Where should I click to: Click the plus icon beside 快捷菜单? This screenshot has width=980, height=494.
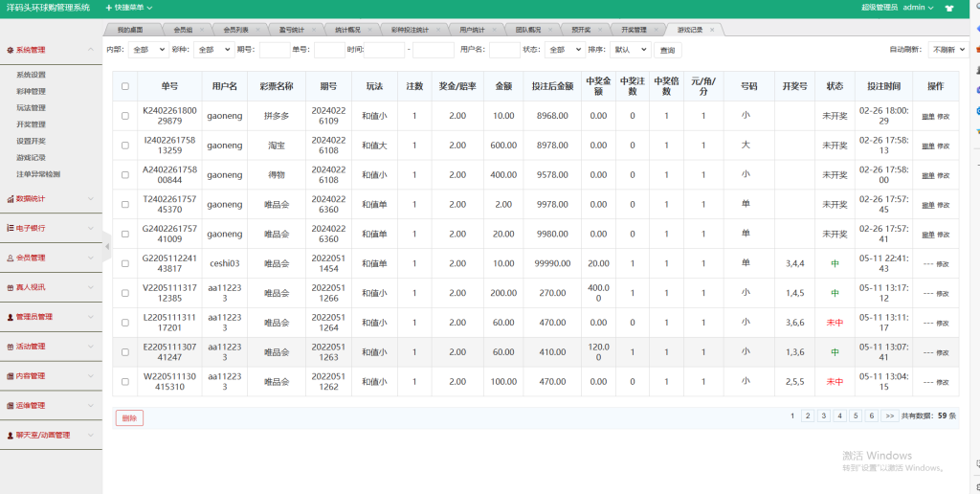[107, 8]
